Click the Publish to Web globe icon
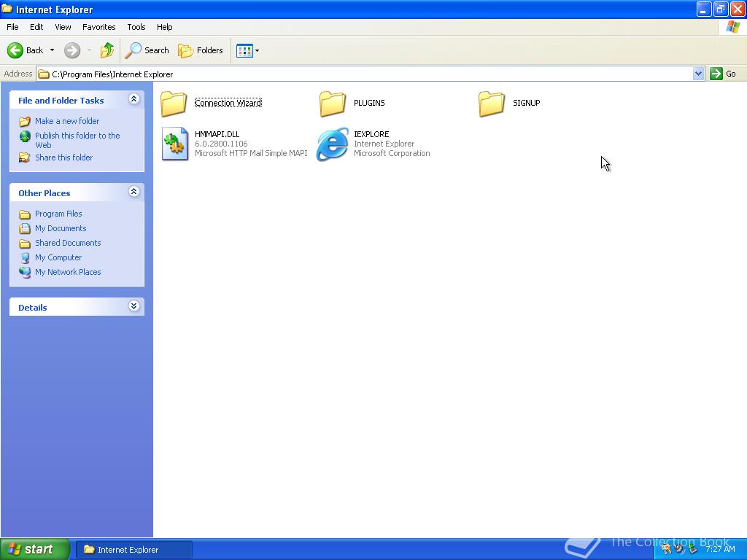Image resolution: width=747 pixels, height=560 pixels. pyautogui.click(x=25, y=136)
